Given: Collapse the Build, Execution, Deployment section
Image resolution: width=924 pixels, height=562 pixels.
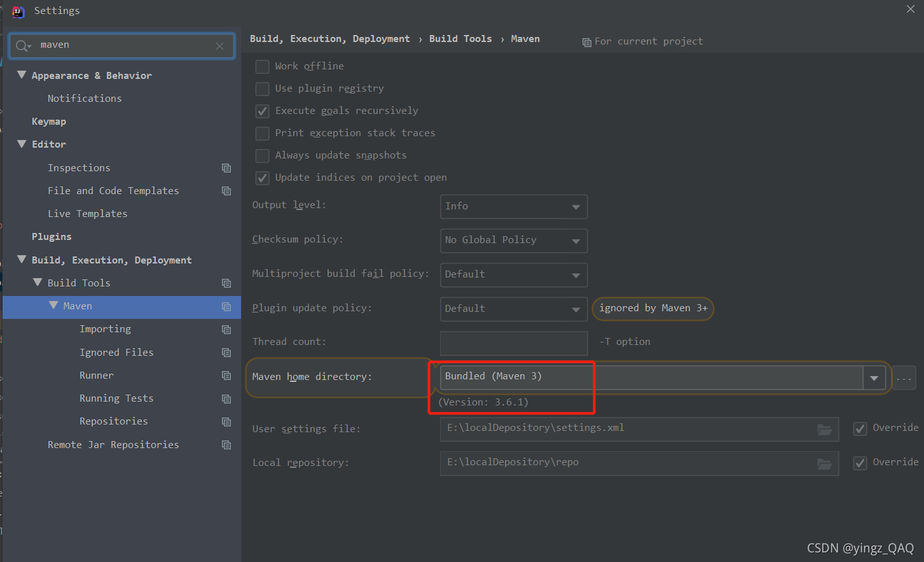Looking at the screenshot, I should click(x=22, y=260).
